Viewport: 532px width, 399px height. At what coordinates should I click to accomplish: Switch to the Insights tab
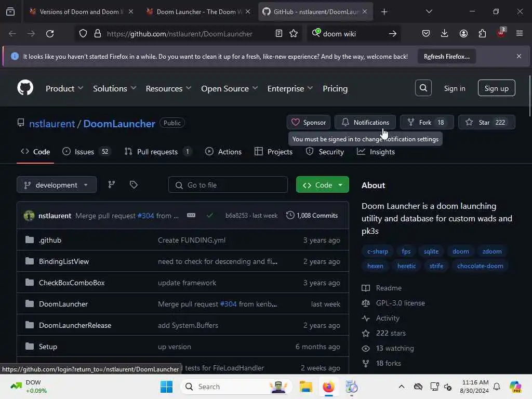(x=376, y=152)
